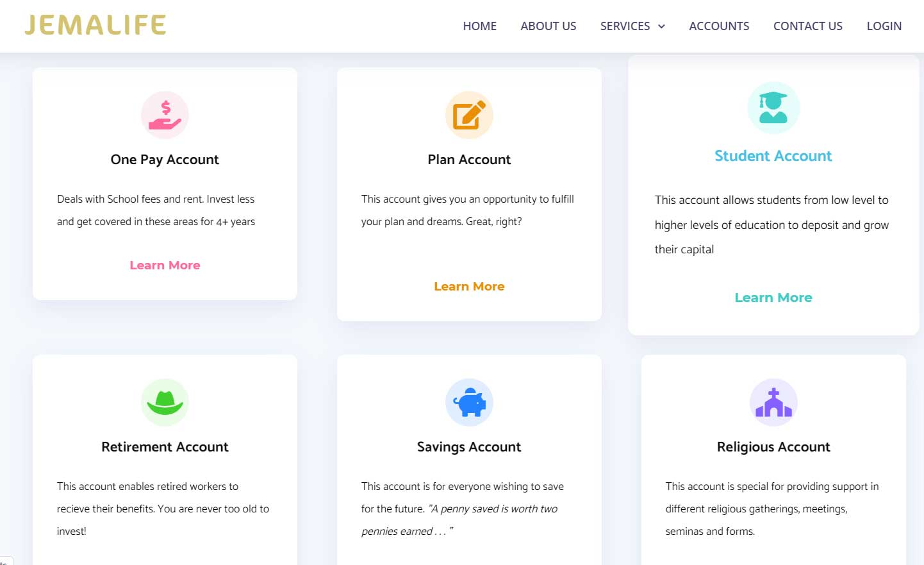Click the Religious Account title
The image size is (924, 565).
coord(773,447)
